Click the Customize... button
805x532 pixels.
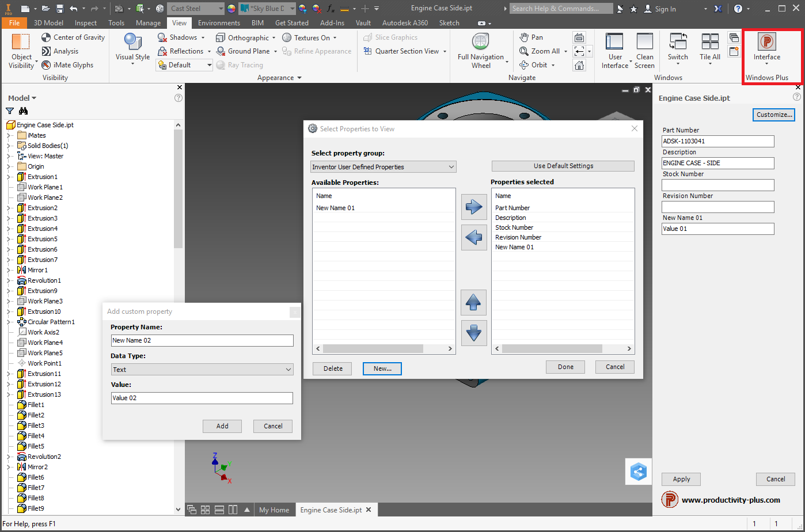(774, 115)
